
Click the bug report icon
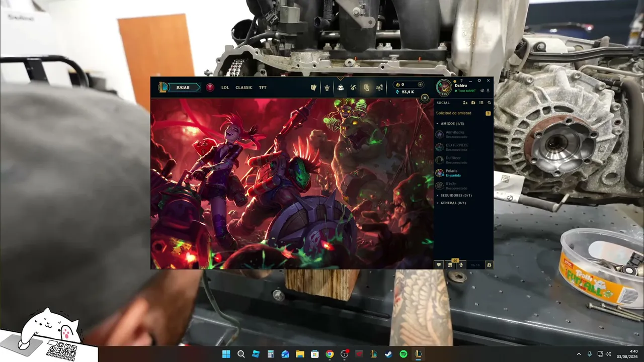pyautogui.click(x=489, y=264)
